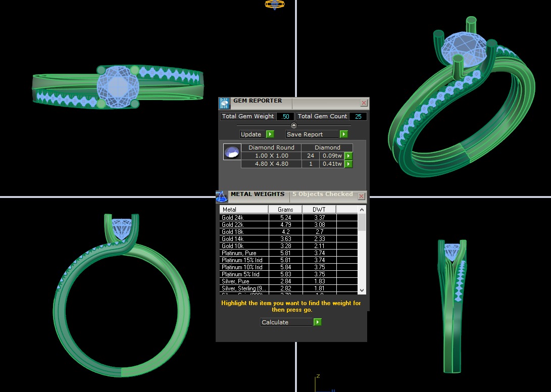
Task: Click the DWT column header
Action: pyautogui.click(x=319, y=210)
